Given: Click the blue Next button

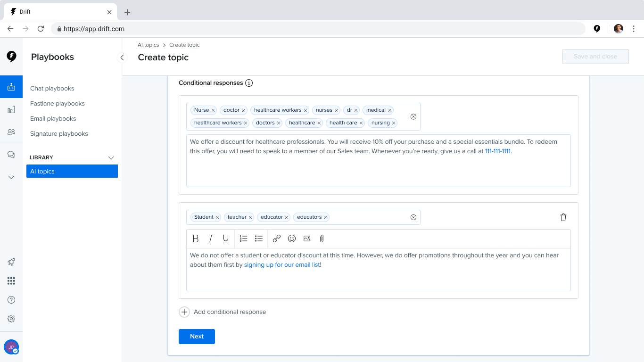Looking at the screenshot, I should 197,337.
